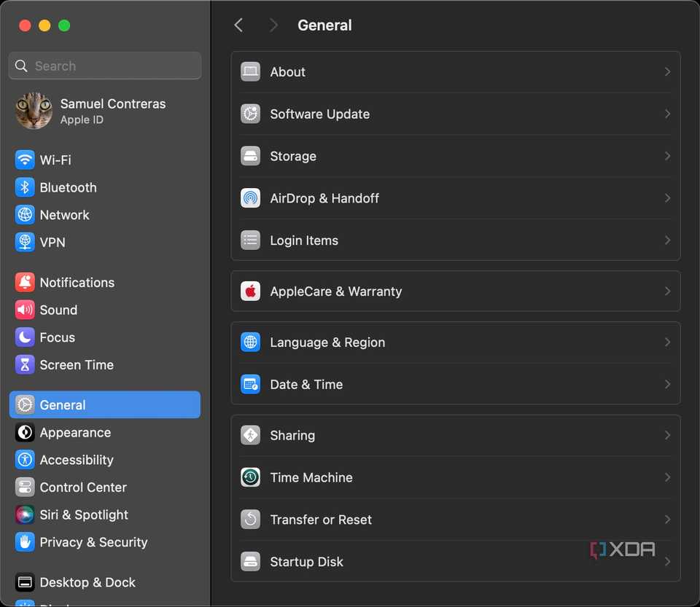Click the AppleCare & Warranty apple icon
700x607 pixels.
[x=250, y=291]
